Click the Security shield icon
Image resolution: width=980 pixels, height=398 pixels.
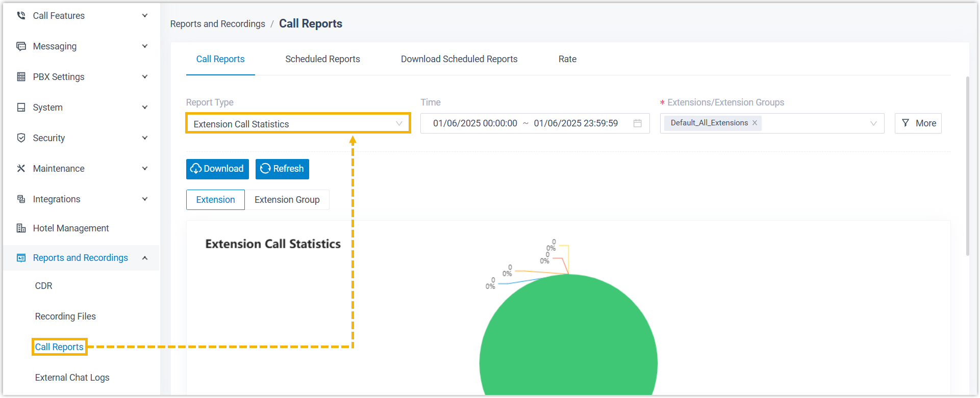coord(21,138)
